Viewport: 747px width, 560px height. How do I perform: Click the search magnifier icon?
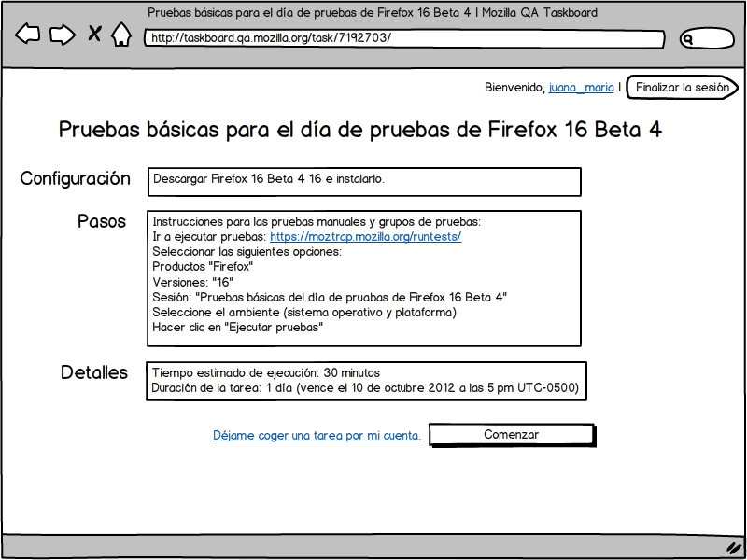[x=687, y=39]
